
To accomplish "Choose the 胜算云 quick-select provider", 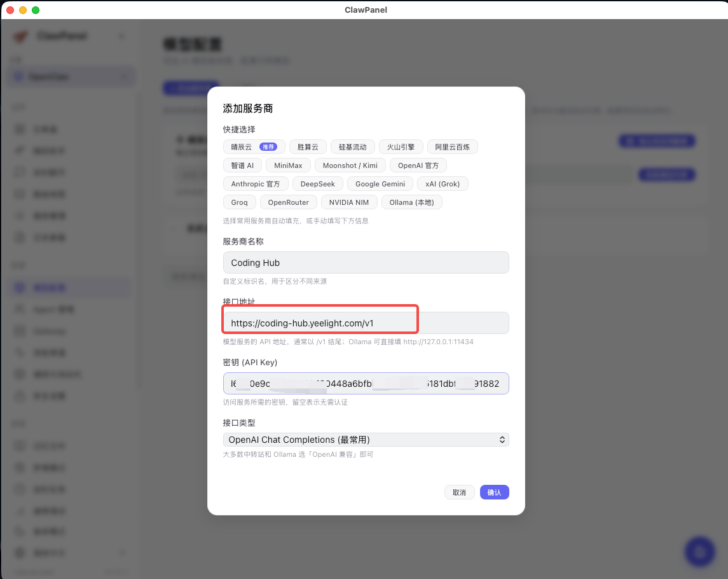I will [x=308, y=147].
